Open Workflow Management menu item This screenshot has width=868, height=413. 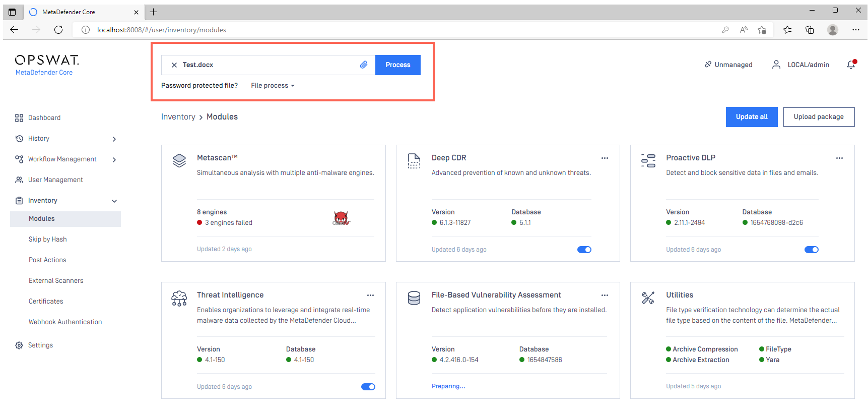pos(62,159)
